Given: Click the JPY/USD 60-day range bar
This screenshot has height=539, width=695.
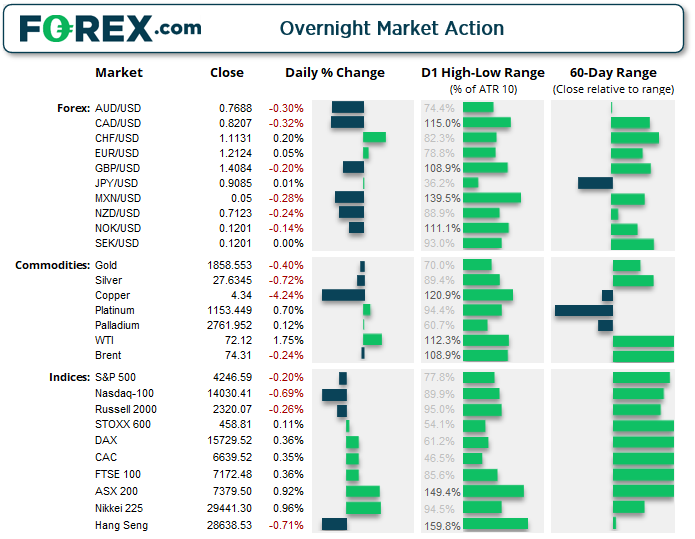Looking at the screenshot, I should 594,183.
